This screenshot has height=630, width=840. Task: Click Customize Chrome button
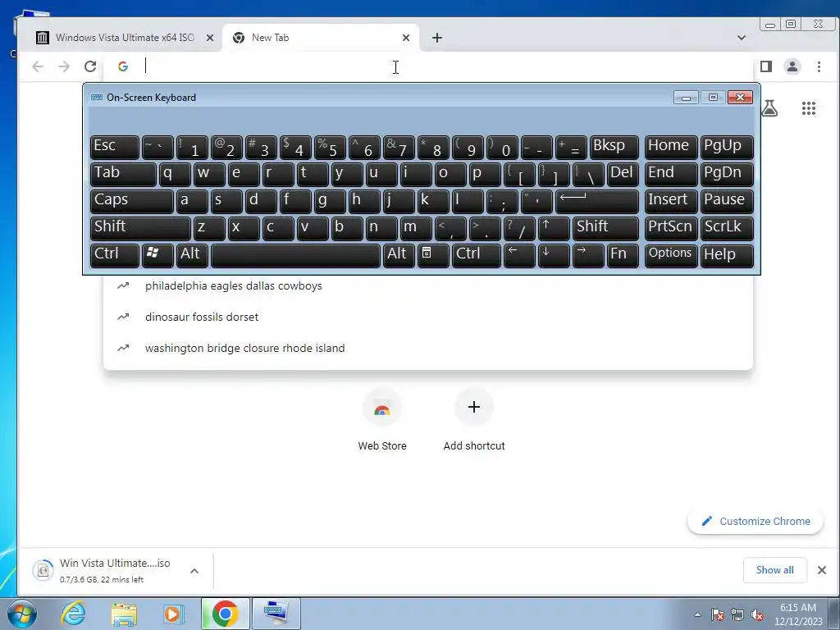pos(756,521)
